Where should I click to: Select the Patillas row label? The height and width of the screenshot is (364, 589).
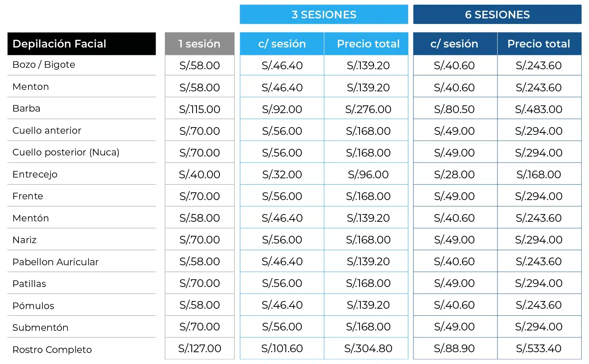[x=29, y=284]
